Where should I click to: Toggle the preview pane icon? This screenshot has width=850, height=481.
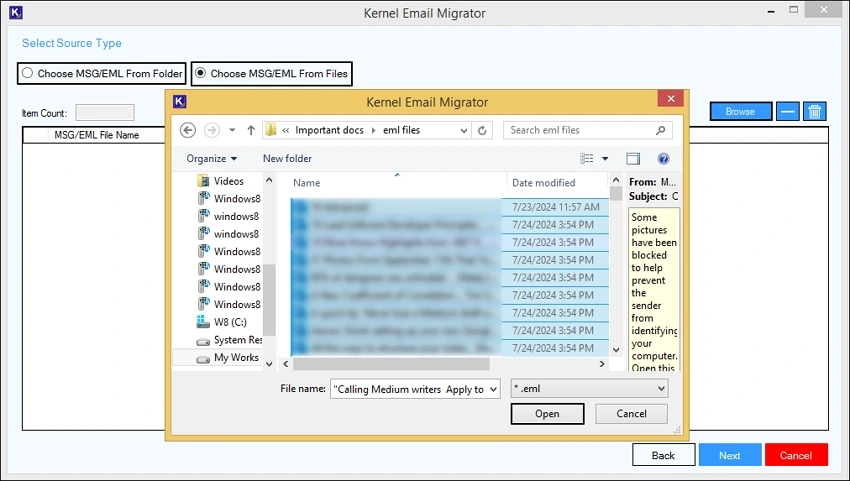633,158
